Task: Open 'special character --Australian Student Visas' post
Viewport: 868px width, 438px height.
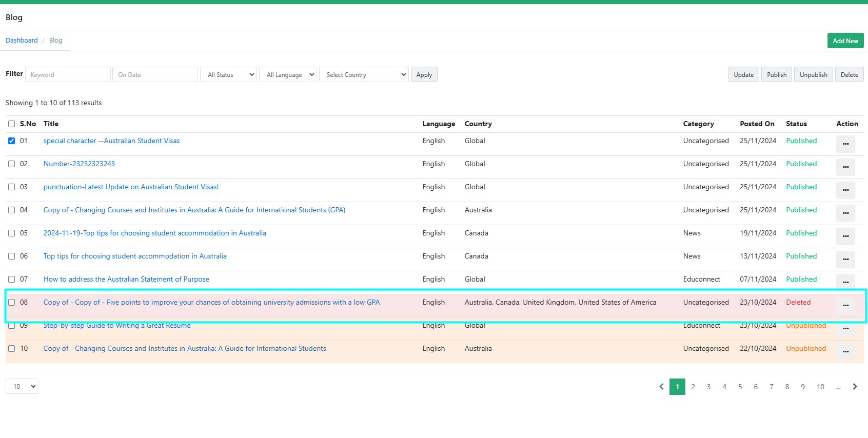Action: click(x=112, y=141)
